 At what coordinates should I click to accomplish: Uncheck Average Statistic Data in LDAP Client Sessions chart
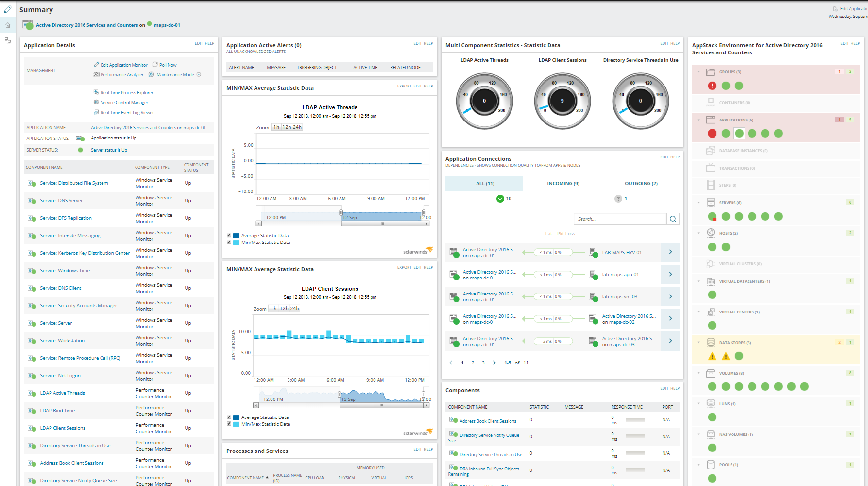229,417
